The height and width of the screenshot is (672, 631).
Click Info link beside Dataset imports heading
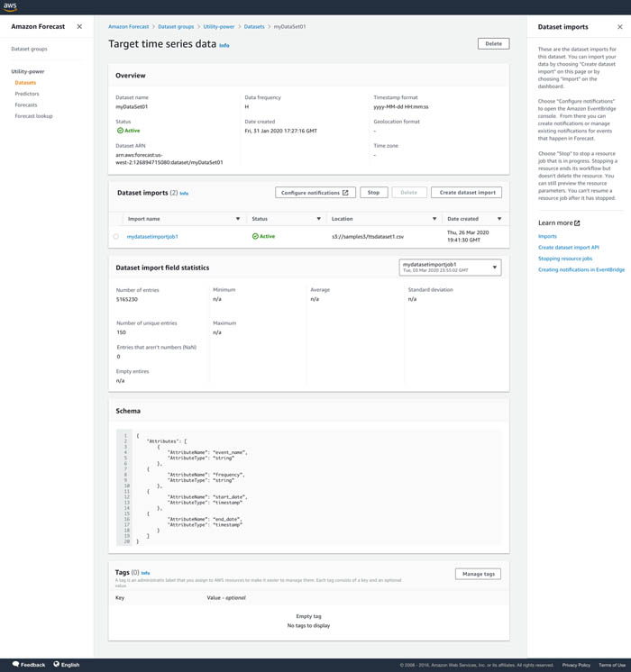coord(184,194)
